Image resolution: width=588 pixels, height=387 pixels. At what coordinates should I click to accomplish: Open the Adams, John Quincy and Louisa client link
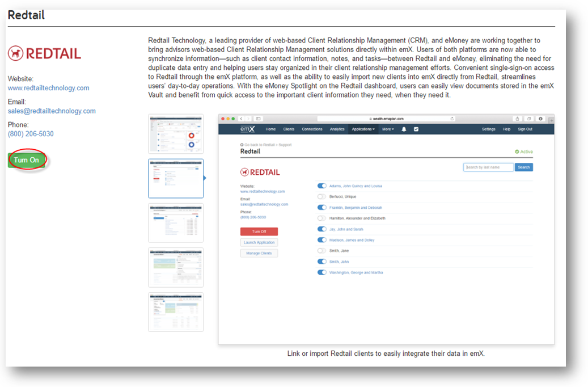pyautogui.click(x=356, y=186)
